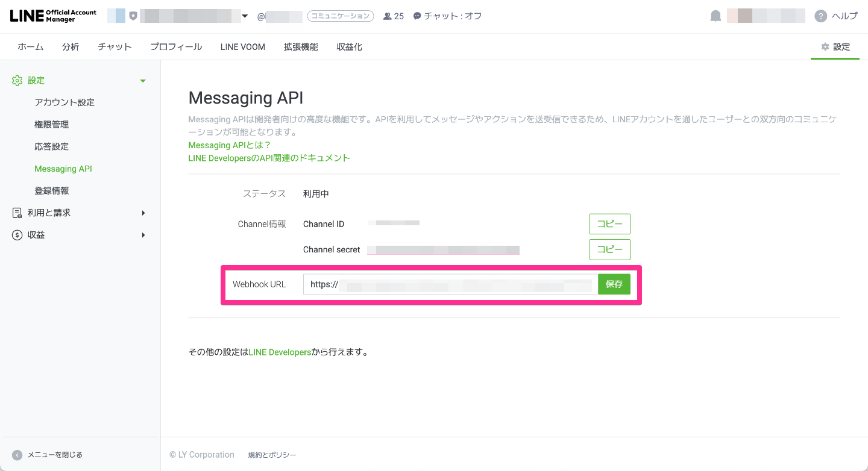
Task: Click the Channel ID label
Action: tap(324, 224)
